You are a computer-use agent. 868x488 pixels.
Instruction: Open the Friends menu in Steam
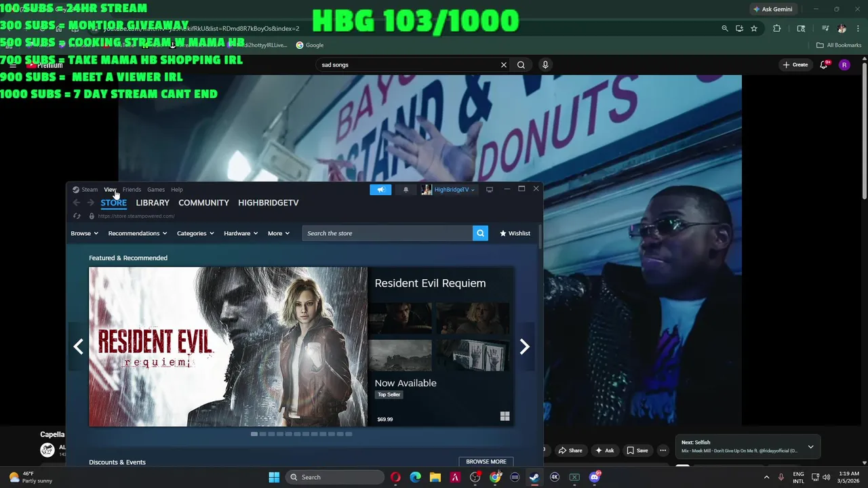click(x=132, y=190)
